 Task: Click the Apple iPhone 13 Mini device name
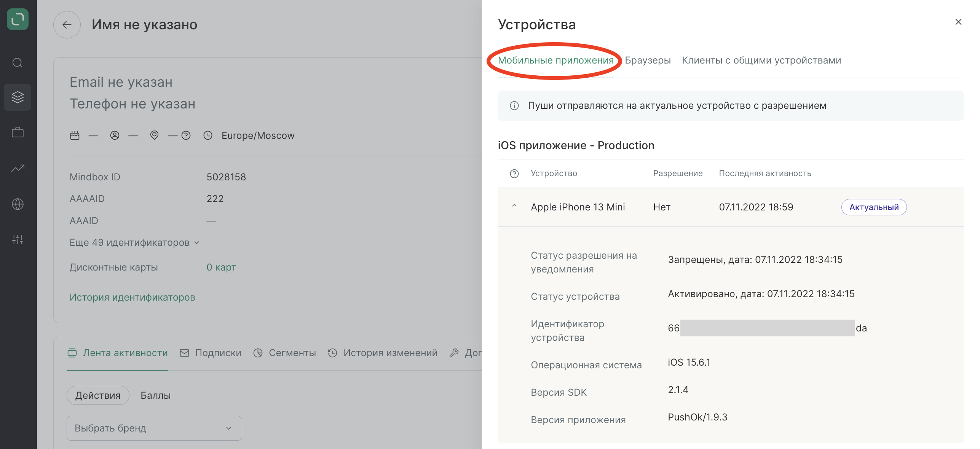578,207
